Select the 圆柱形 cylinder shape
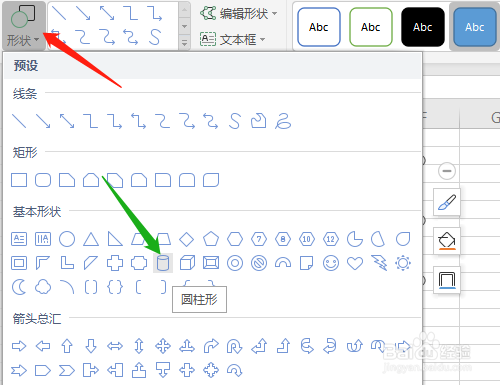Viewport: 500px width, 385px height. coord(163,263)
